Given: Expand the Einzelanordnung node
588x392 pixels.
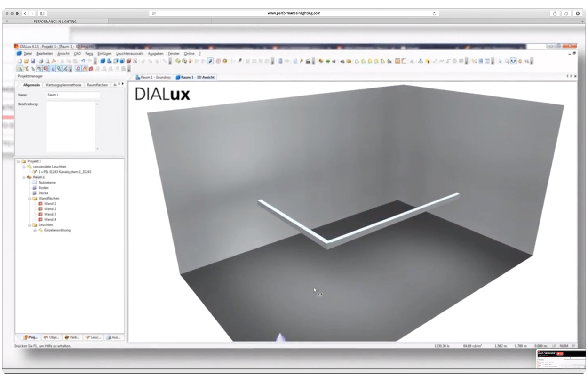Looking at the screenshot, I should tap(34, 230).
